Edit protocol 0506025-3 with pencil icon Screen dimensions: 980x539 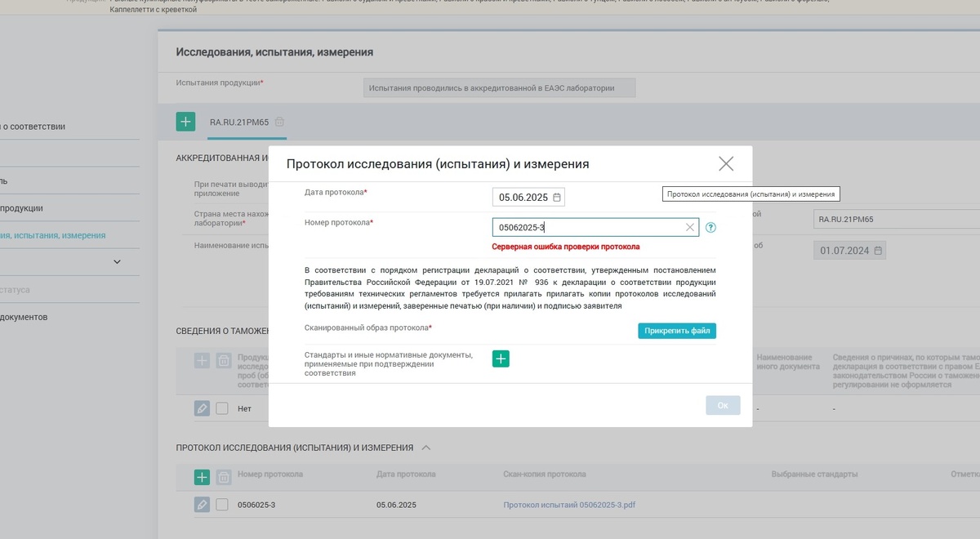(x=202, y=504)
